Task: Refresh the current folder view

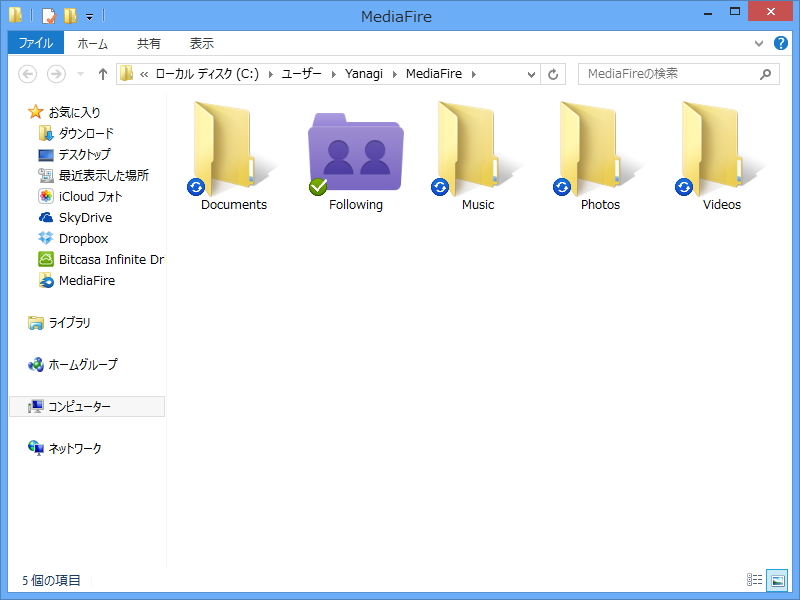Action: [553, 73]
